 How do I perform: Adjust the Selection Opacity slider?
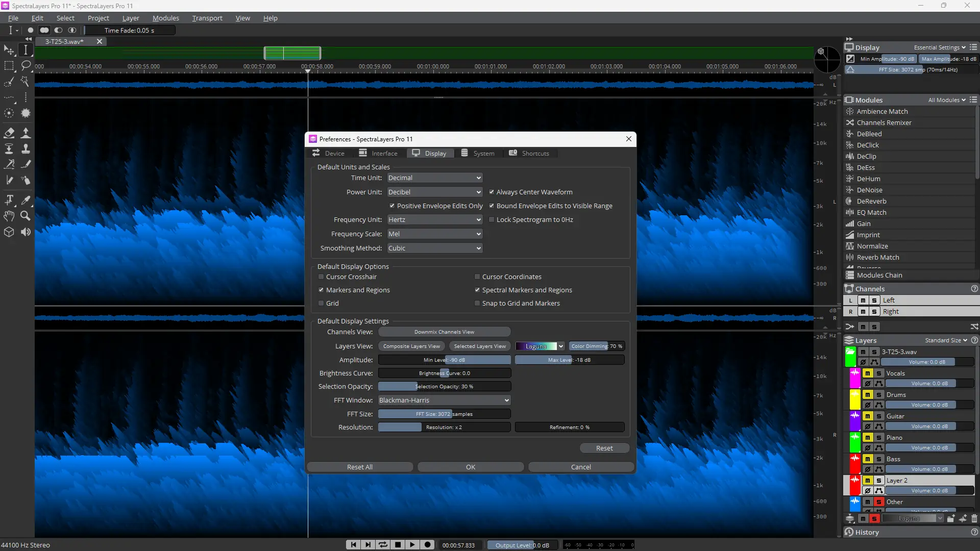[444, 386]
